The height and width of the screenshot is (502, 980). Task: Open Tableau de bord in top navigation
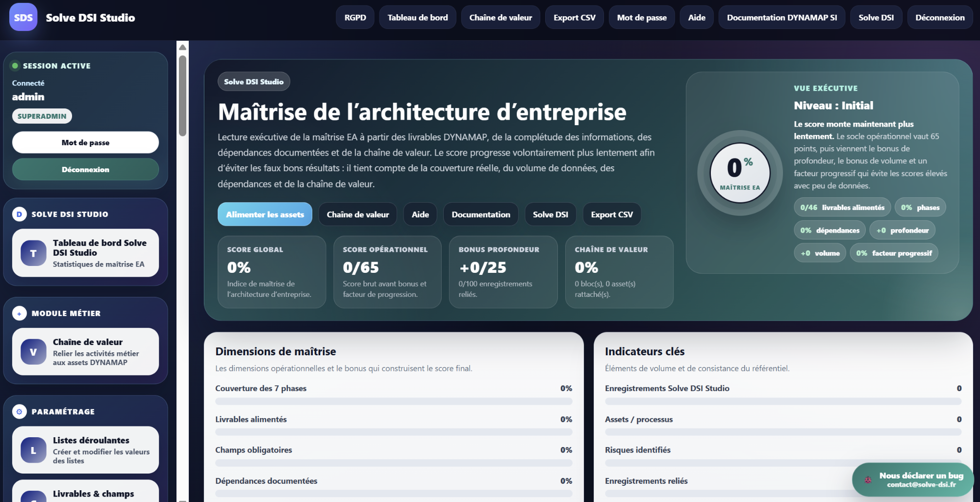point(418,18)
